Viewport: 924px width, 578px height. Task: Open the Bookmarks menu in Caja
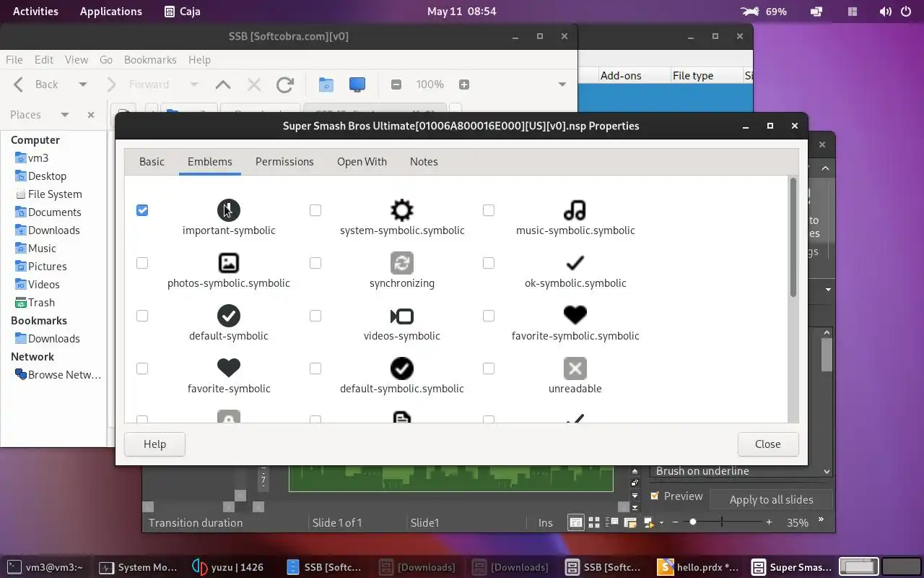pos(150,60)
